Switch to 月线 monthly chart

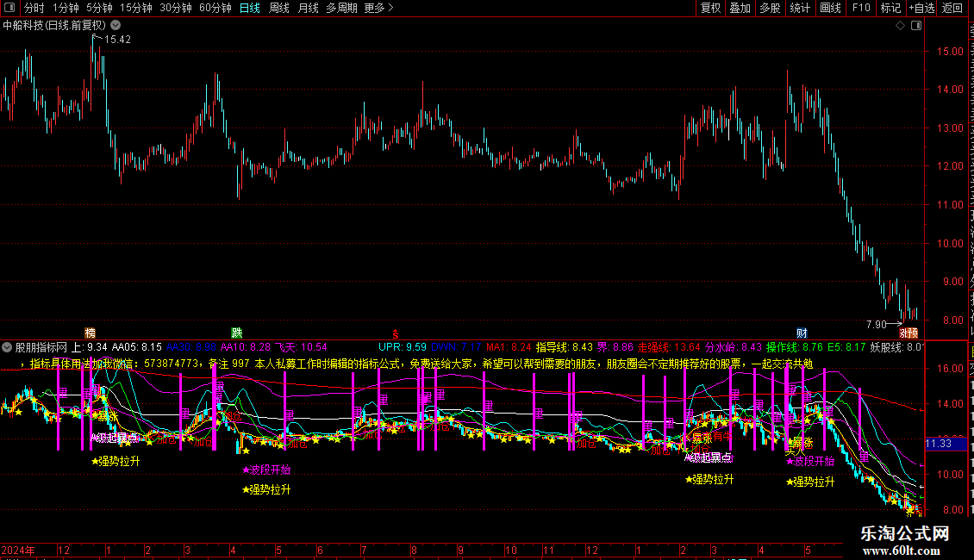coord(308,8)
